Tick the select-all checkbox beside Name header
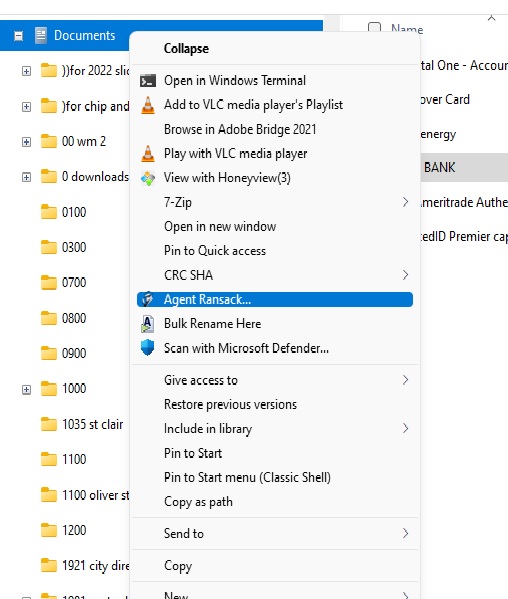 coord(374,28)
